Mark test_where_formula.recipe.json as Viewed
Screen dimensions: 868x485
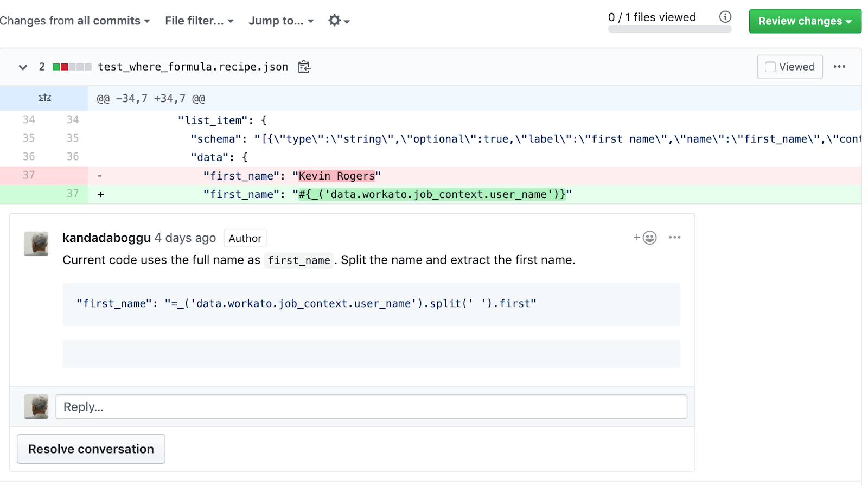click(x=789, y=67)
